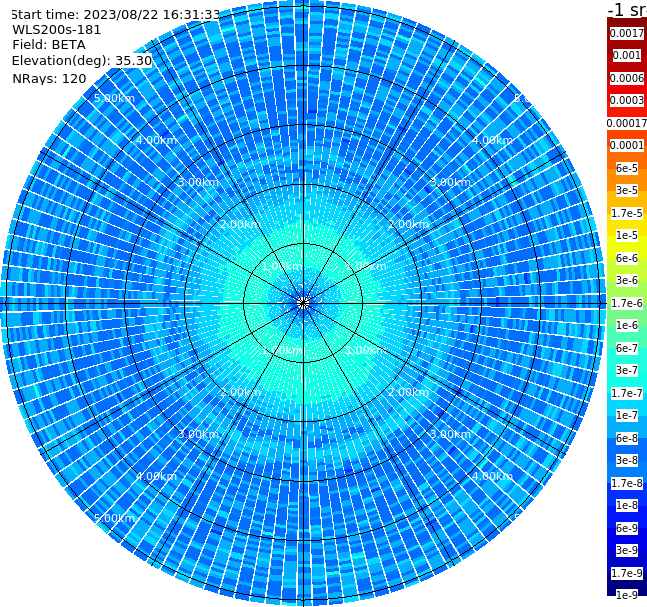This screenshot has width=647, height=607.
Task: Click the 1e-8 colorbar label
Action: [627, 505]
